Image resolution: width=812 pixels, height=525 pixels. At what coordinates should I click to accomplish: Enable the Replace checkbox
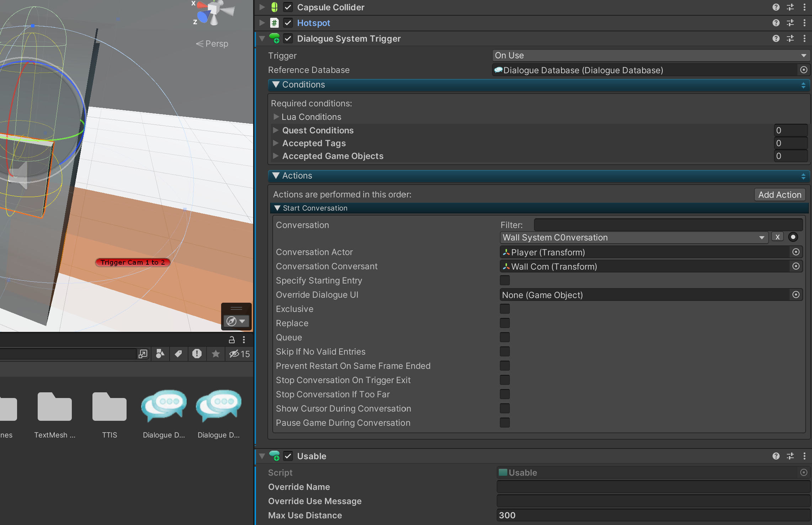[505, 323]
